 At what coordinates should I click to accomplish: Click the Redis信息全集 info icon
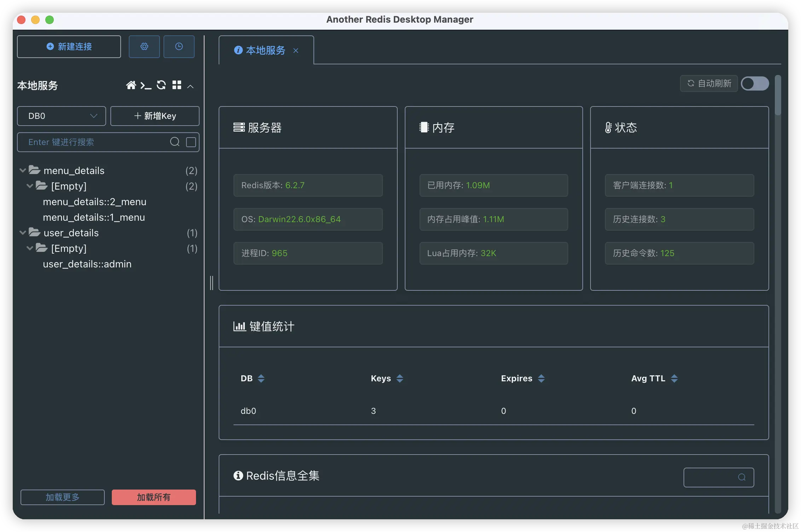point(238,475)
